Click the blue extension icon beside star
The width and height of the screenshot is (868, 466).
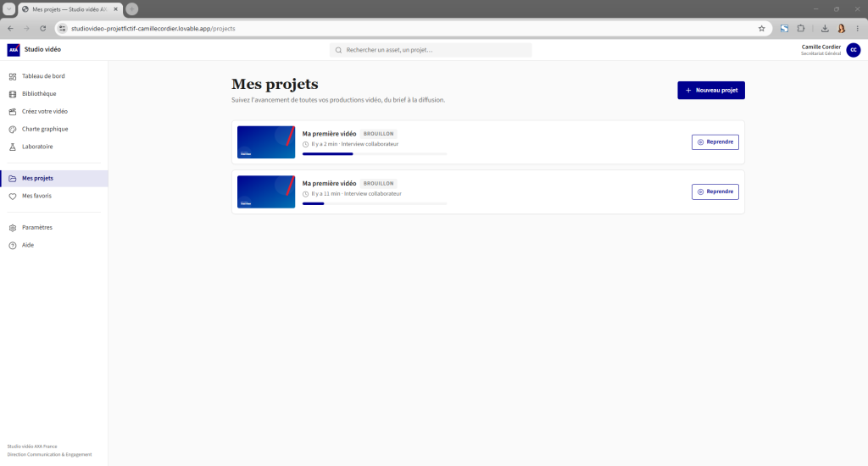coord(784,29)
